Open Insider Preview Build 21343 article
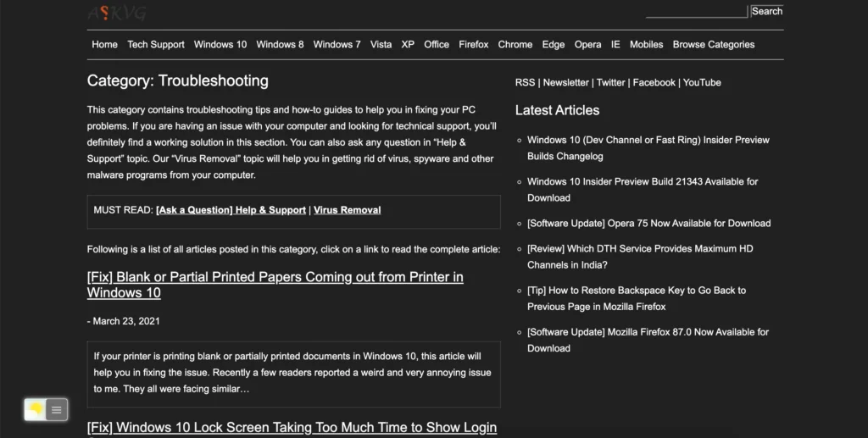The width and height of the screenshot is (868, 438). tap(643, 190)
